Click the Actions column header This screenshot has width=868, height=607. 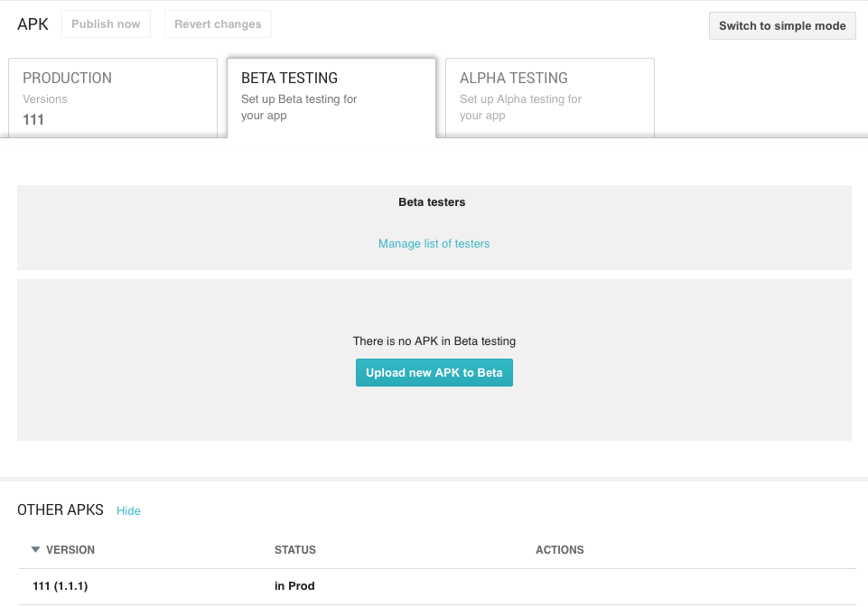click(x=559, y=550)
